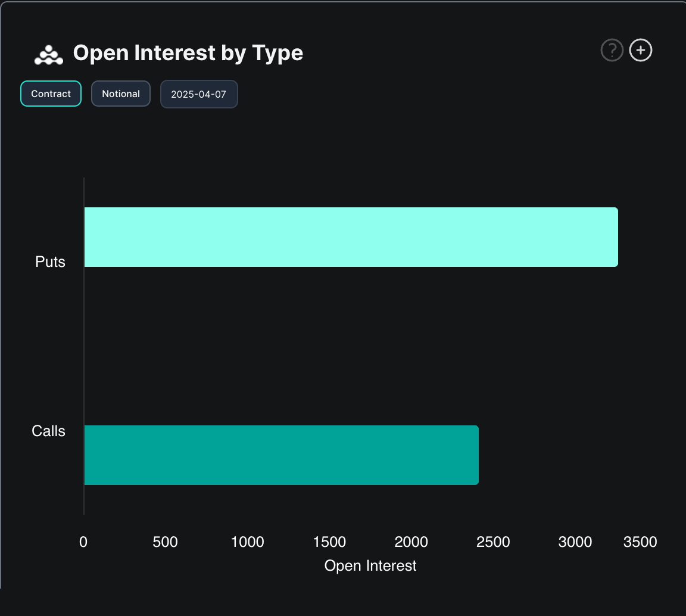Open the 2025-04-07 date selector
This screenshot has height=616, width=686.
click(199, 95)
